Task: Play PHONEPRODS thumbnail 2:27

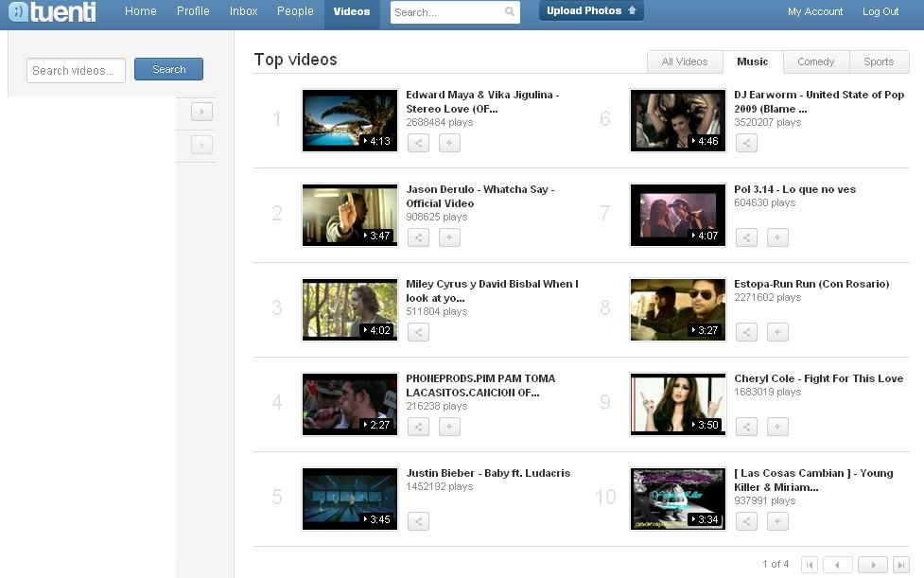Action: click(350, 404)
